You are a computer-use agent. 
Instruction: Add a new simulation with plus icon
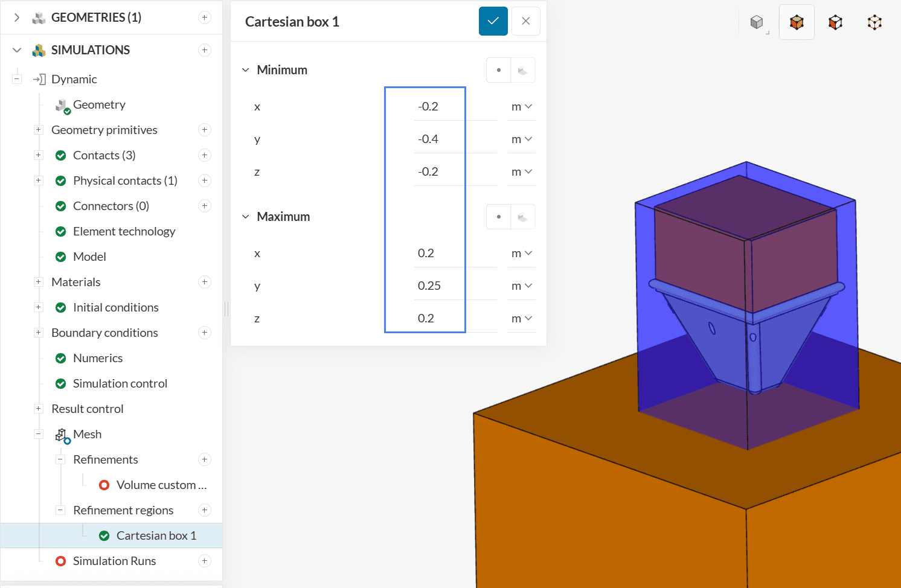click(x=205, y=50)
